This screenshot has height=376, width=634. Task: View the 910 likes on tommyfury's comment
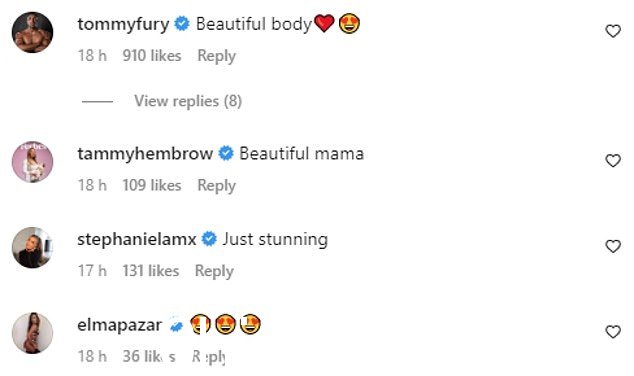pyautogui.click(x=152, y=56)
